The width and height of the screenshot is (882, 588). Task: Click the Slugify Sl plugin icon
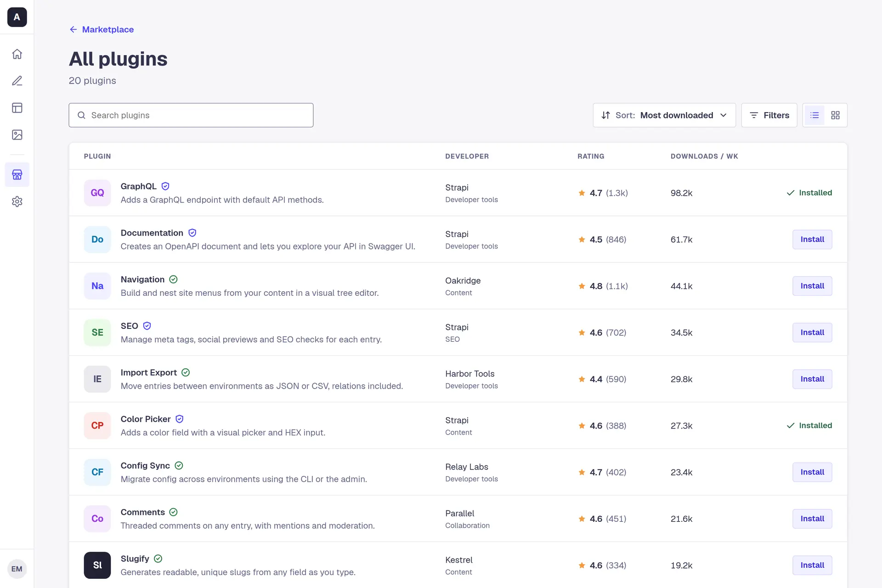point(97,565)
